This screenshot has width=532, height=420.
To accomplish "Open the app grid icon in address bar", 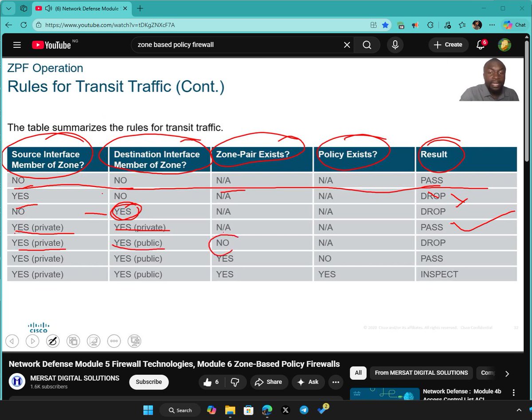I will point(374,25).
